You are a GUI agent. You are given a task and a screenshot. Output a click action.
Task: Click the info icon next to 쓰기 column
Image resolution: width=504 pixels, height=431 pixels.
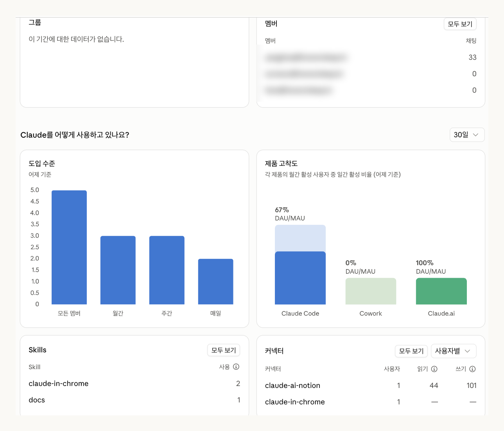pos(473,369)
